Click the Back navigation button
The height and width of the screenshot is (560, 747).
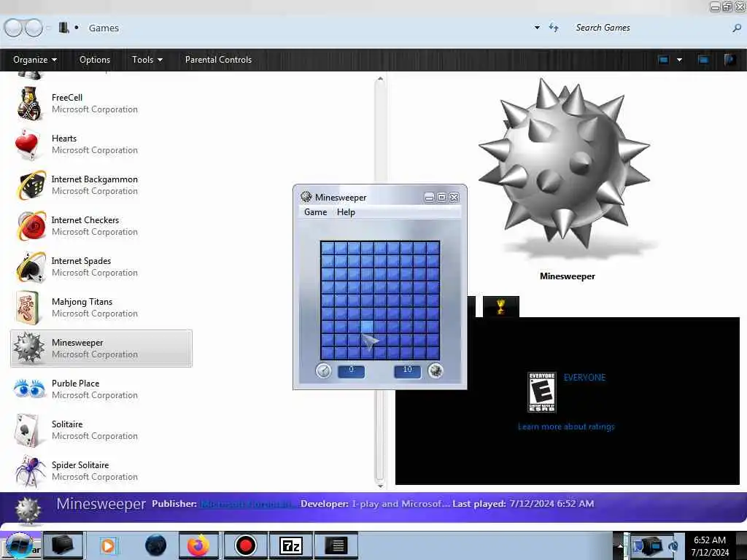13,28
